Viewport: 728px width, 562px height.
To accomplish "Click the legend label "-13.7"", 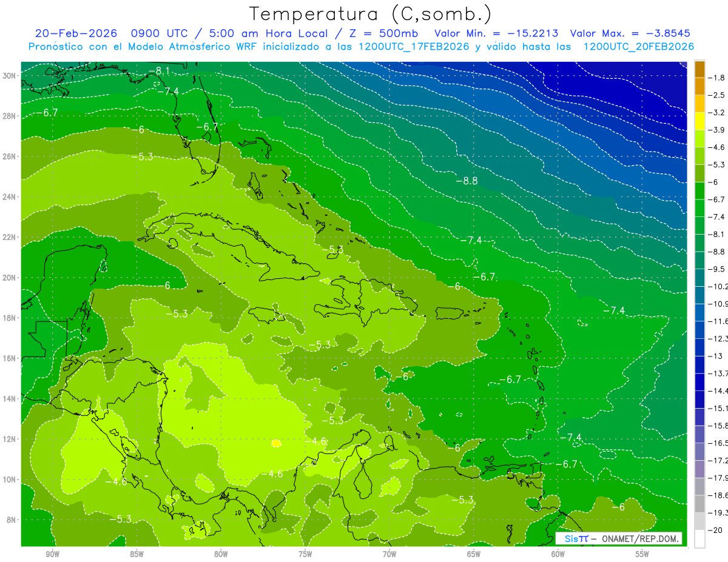I will point(718,373).
